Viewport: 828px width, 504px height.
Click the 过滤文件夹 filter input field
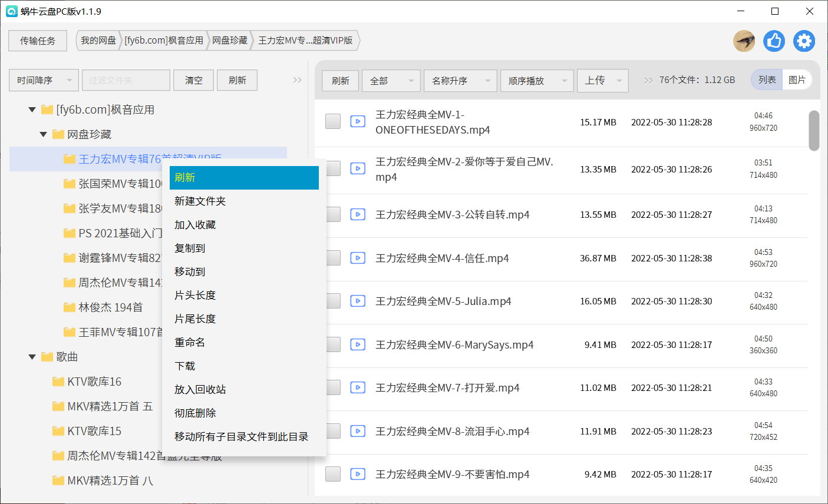(126, 80)
